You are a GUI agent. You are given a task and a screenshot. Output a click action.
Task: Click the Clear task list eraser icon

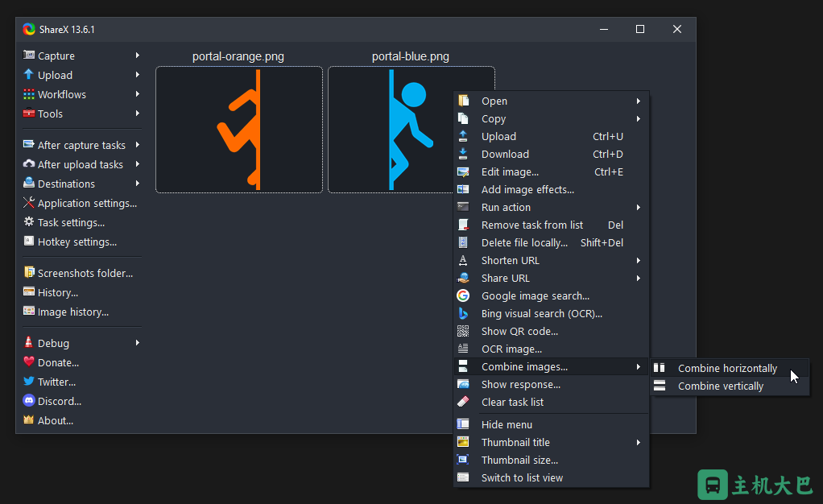463,402
